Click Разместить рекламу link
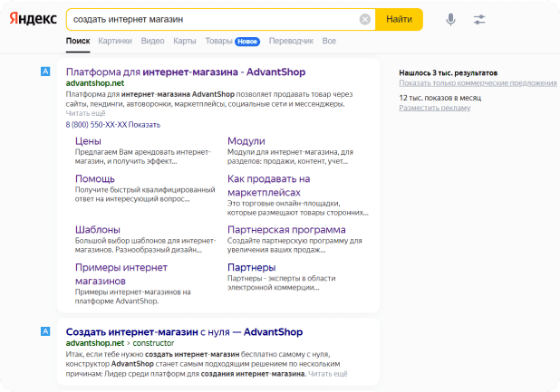 coord(435,108)
